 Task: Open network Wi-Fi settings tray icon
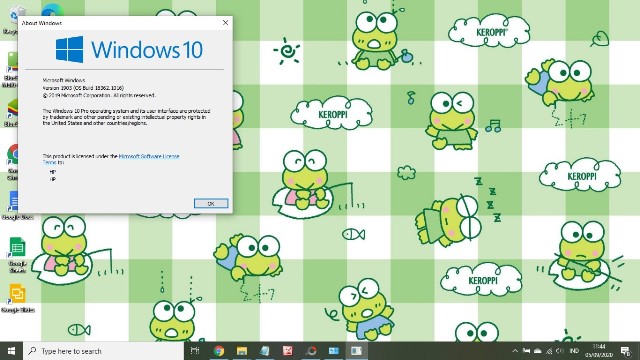tap(549, 351)
